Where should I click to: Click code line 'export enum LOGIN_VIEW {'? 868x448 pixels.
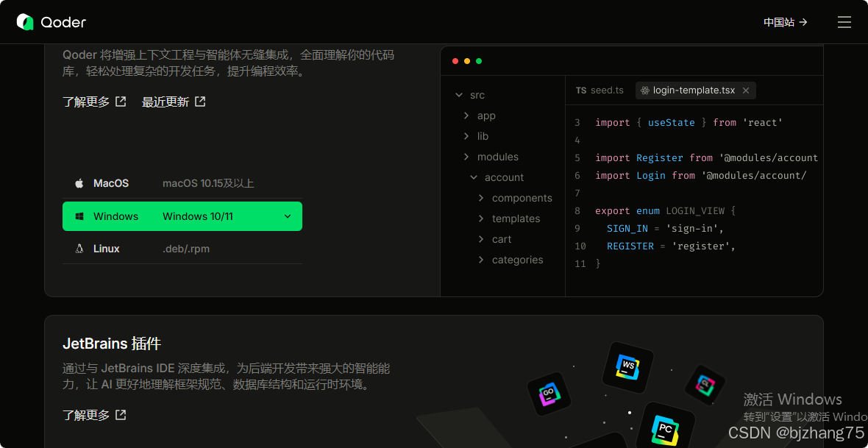click(665, 211)
